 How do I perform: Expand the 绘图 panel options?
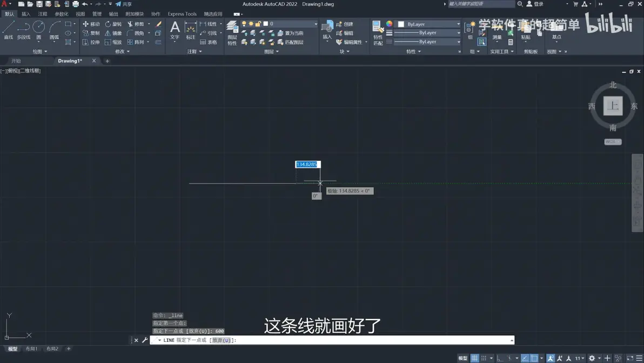tap(40, 51)
